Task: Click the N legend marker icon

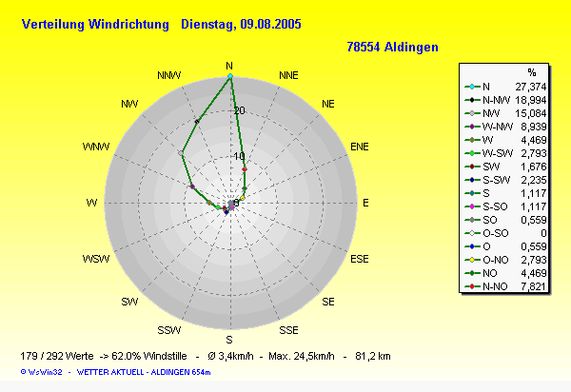Action: pyautogui.click(x=473, y=87)
